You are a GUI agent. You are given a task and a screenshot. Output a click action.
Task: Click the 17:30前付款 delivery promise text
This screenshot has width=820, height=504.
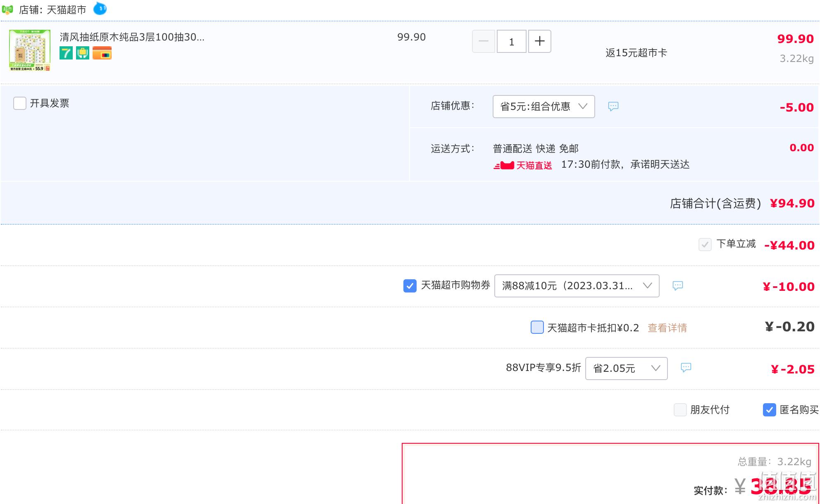(625, 165)
